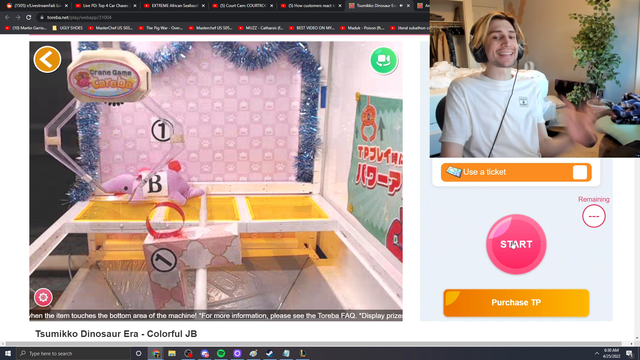Switch to the Live PD Top 4 Car Chases tab
Screen dimensions: 640x360
[x=105, y=6]
